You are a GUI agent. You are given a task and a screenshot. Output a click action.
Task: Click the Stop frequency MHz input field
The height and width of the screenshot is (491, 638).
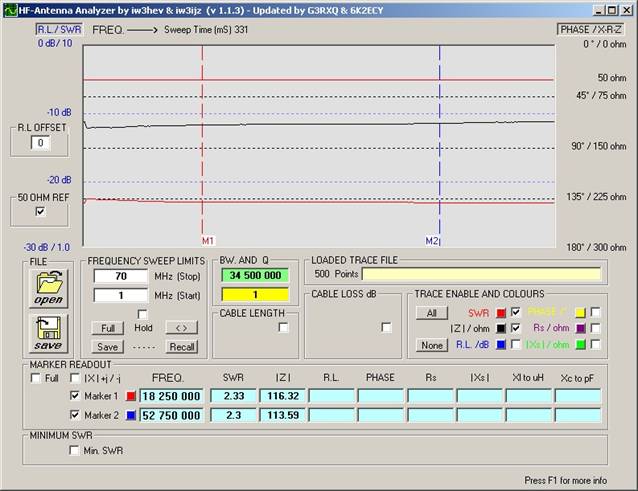click(120, 275)
